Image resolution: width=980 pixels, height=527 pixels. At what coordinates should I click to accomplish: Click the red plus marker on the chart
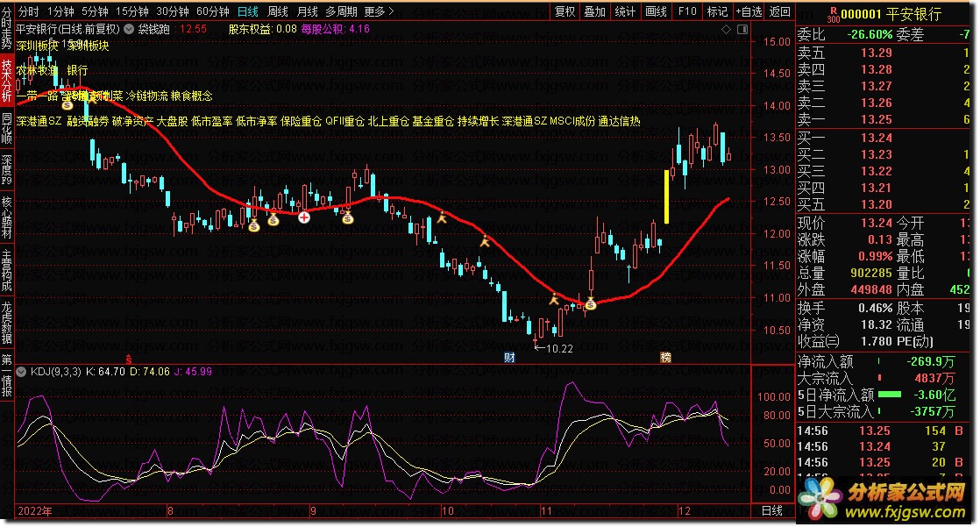(x=304, y=217)
